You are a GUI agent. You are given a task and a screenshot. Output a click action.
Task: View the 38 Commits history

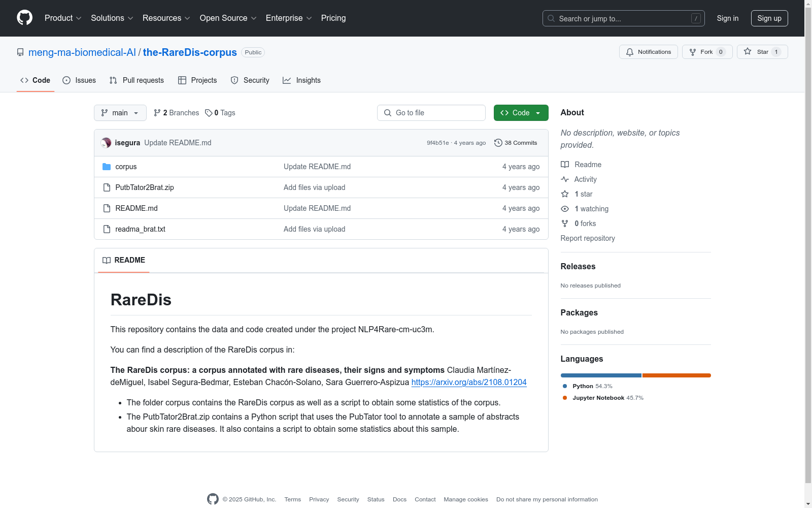(x=516, y=143)
